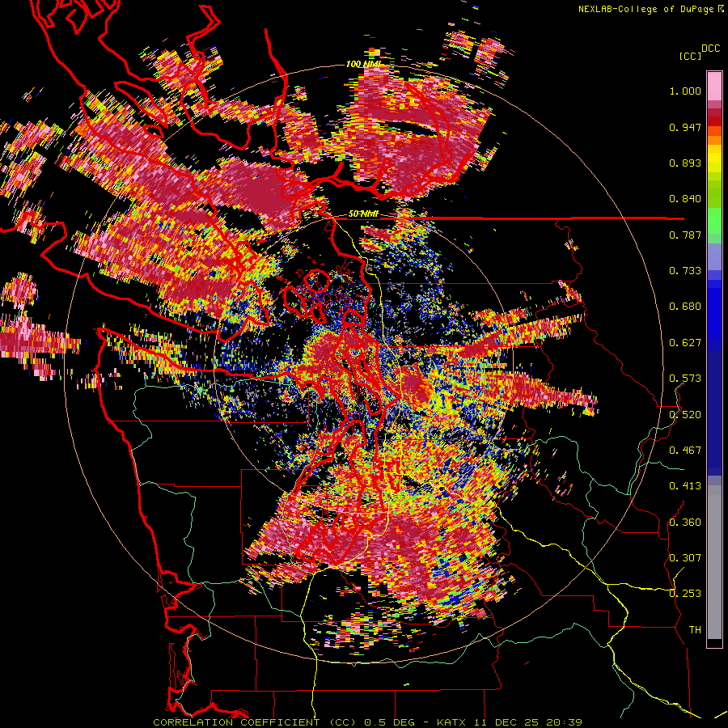Click the 50 NMI range ring label
Screen dimensions: 728x728
363,214
